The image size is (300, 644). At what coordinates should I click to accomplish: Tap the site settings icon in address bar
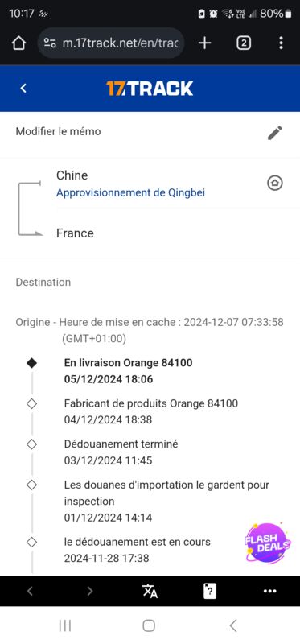point(50,43)
